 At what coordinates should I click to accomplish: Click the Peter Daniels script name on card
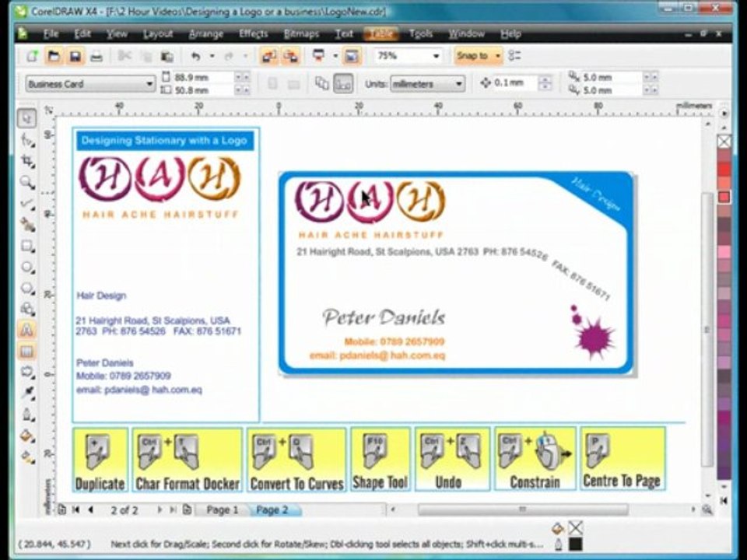[x=384, y=317]
